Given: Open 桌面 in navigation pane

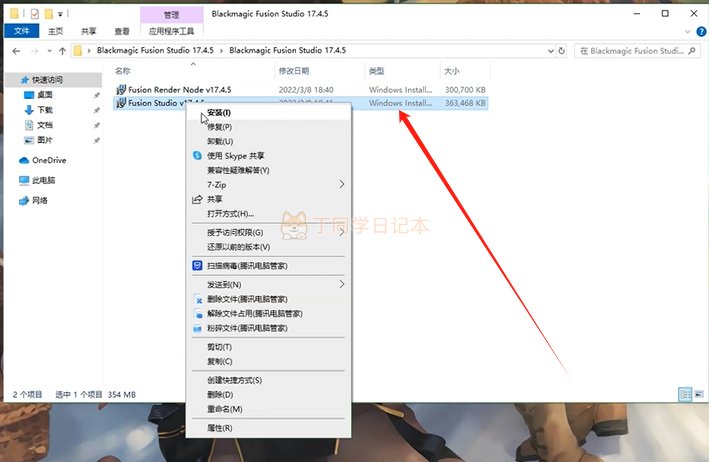Looking at the screenshot, I should point(44,94).
